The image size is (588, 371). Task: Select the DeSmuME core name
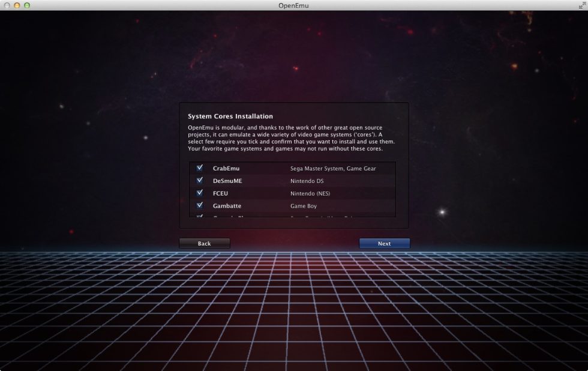coord(227,181)
